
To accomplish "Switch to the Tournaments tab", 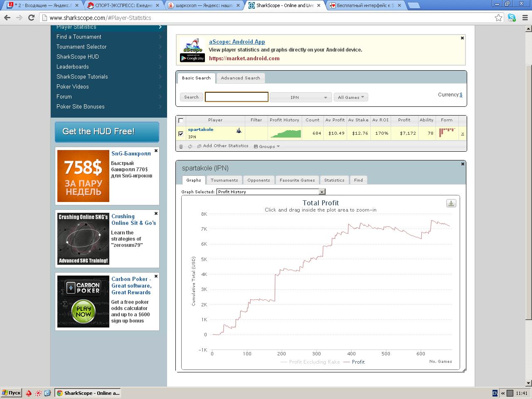I will tap(224, 180).
